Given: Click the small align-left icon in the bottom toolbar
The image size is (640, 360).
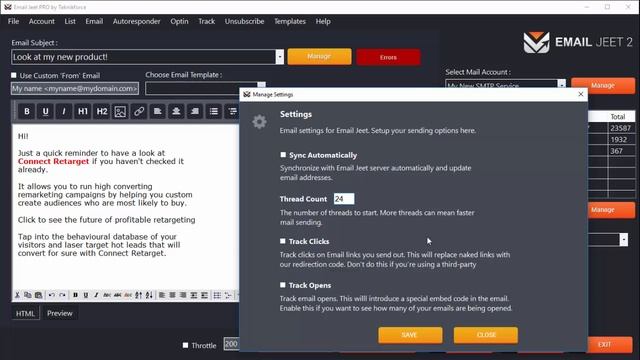Looking at the screenshot, I should coord(162,295).
